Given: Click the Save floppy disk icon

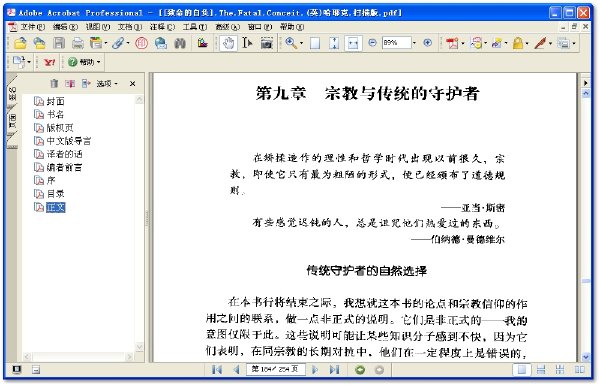Looking at the screenshot, I should tap(59, 43).
